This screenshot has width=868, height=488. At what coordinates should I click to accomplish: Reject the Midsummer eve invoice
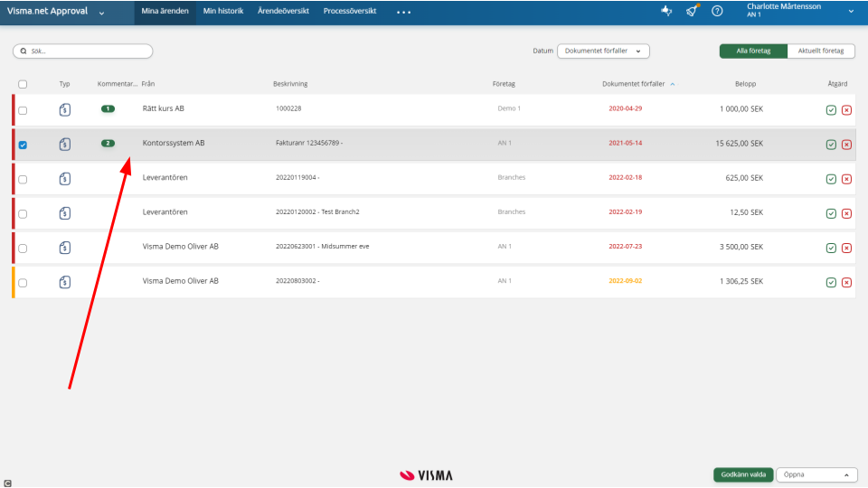tap(846, 248)
